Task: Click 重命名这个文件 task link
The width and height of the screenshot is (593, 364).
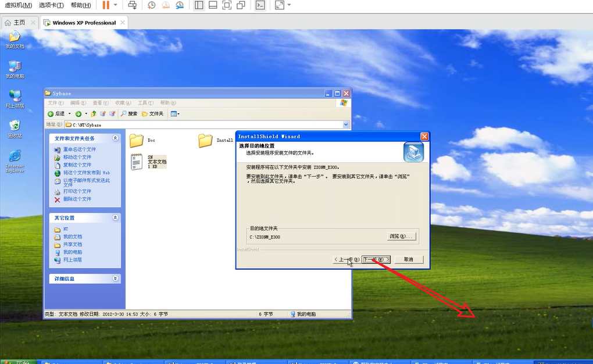Action: click(80, 149)
